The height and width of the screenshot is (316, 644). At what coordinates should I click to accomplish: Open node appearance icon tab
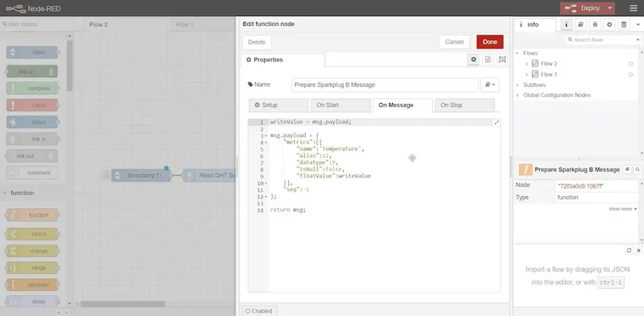tap(502, 60)
